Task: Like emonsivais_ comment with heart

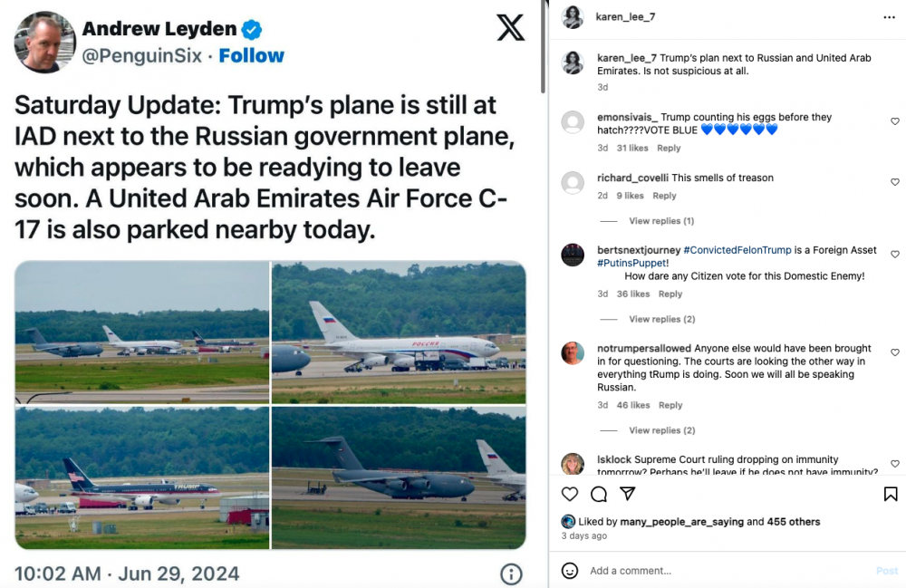Action: click(895, 121)
